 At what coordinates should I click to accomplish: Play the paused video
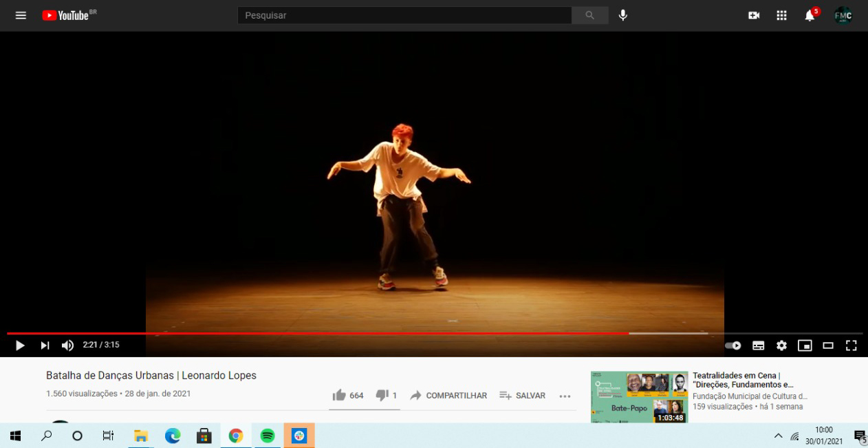[x=20, y=345]
